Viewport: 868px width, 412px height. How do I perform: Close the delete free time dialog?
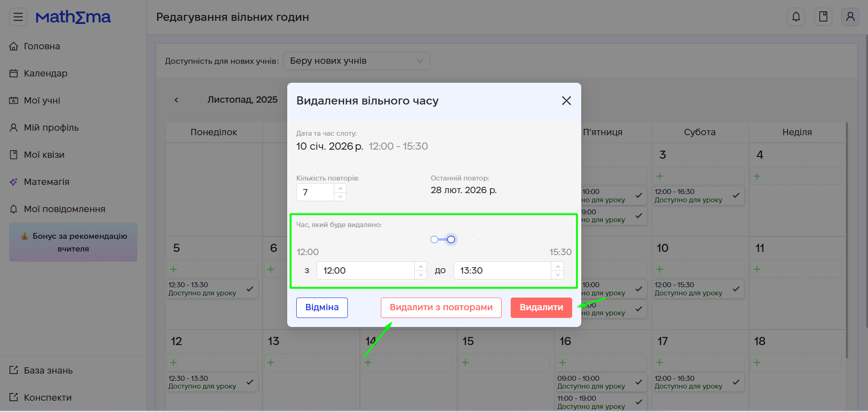coord(566,101)
